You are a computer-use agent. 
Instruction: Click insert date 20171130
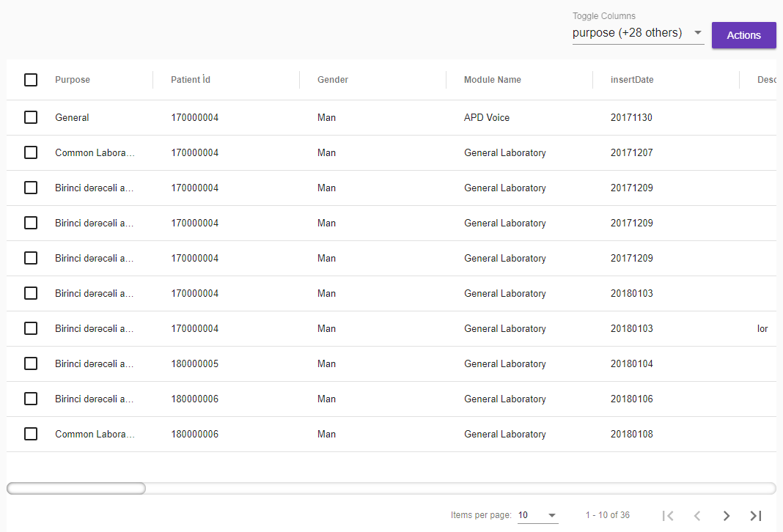(631, 118)
